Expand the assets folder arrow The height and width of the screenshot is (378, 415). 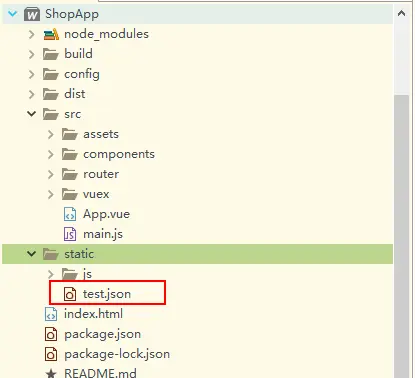pyautogui.click(x=50, y=134)
